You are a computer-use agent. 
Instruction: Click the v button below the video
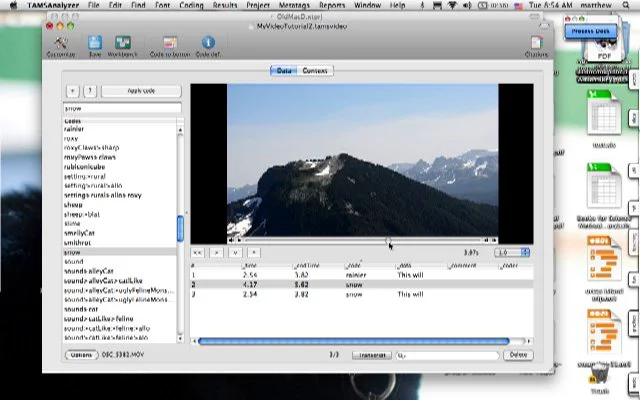235,253
